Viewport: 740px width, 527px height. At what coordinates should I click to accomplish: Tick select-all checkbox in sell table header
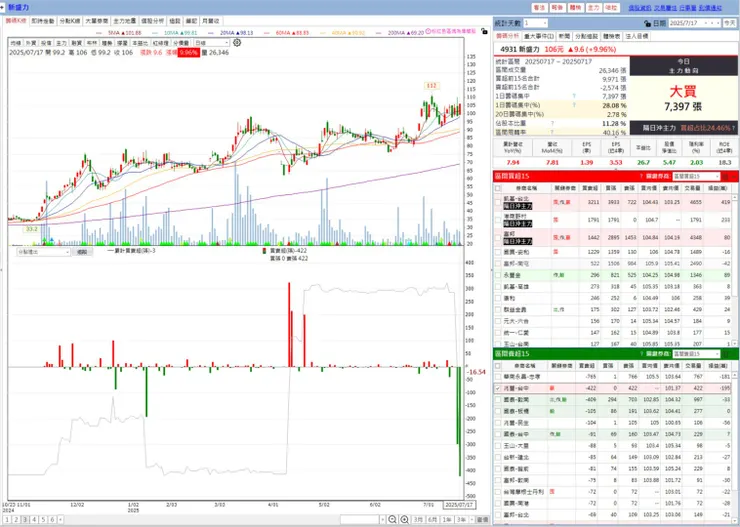pyautogui.click(x=498, y=366)
